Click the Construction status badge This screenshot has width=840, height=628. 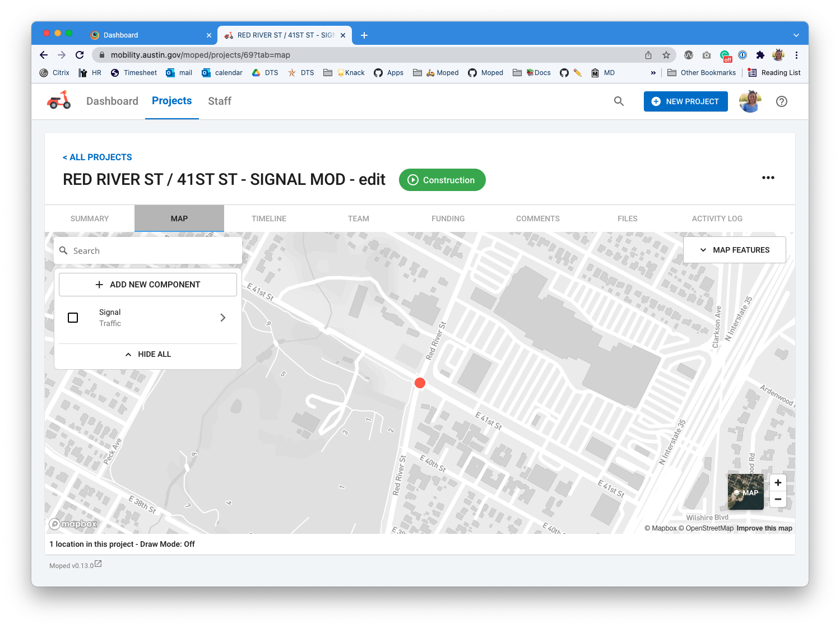442,180
